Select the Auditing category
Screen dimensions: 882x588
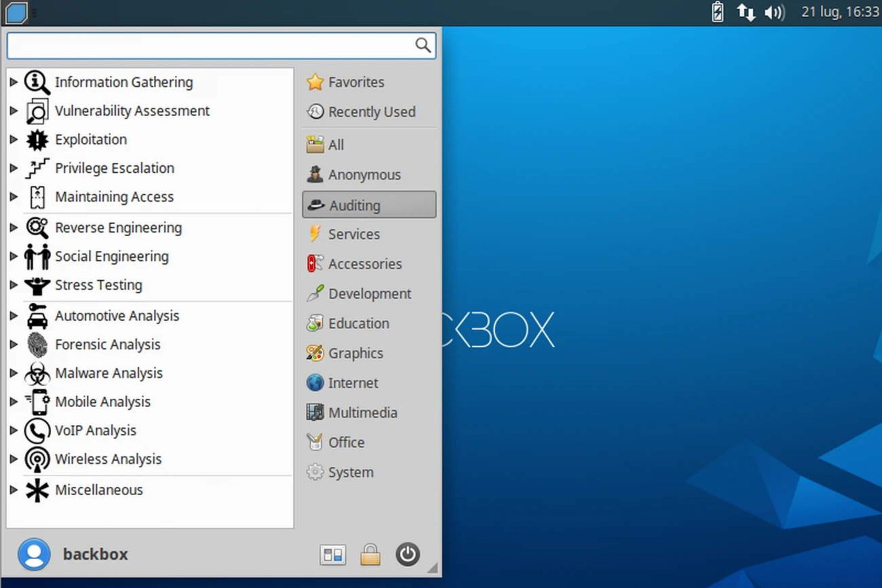tap(369, 205)
